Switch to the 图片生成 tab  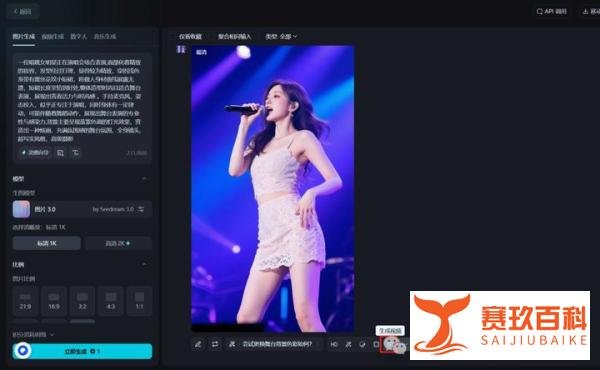pyautogui.click(x=24, y=37)
